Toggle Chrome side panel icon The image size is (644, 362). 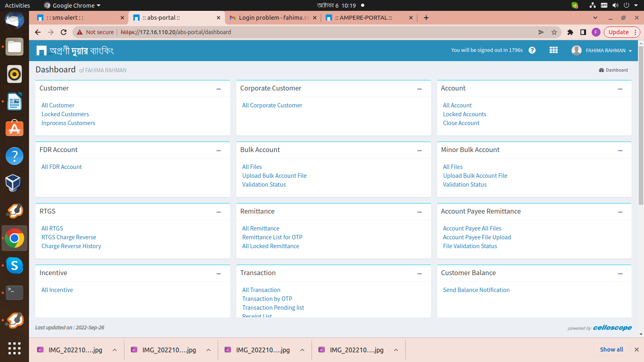(x=583, y=32)
